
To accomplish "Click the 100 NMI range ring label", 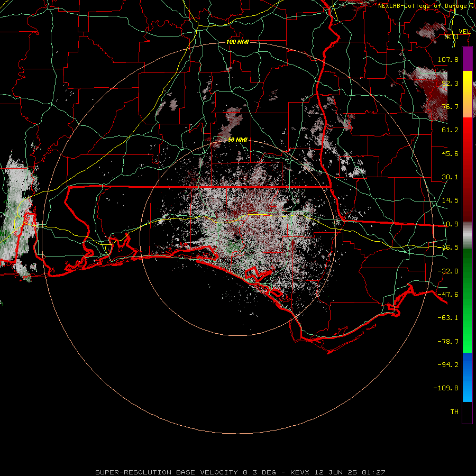I will click(x=237, y=42).
